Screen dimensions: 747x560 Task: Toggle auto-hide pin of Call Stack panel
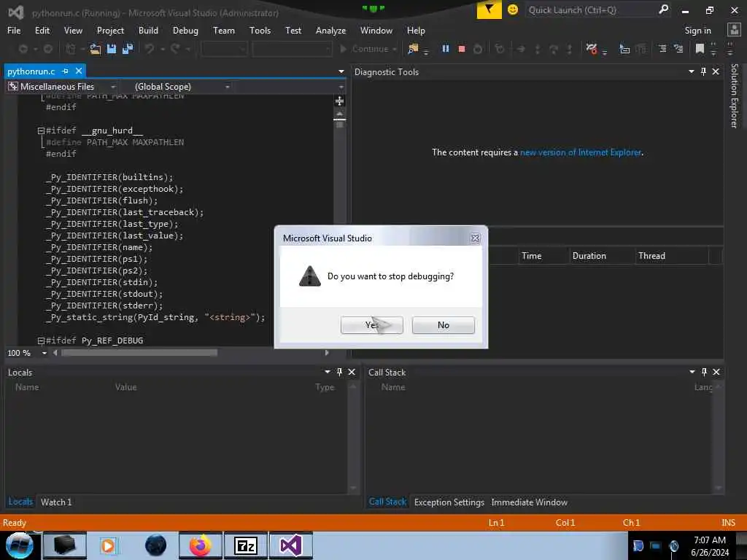tap(704, 372)
